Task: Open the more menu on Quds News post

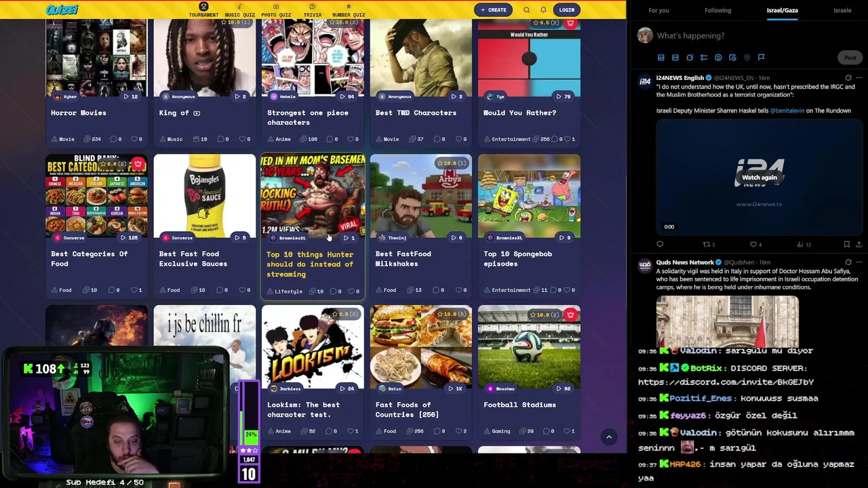Action: (x=859, y=262)
